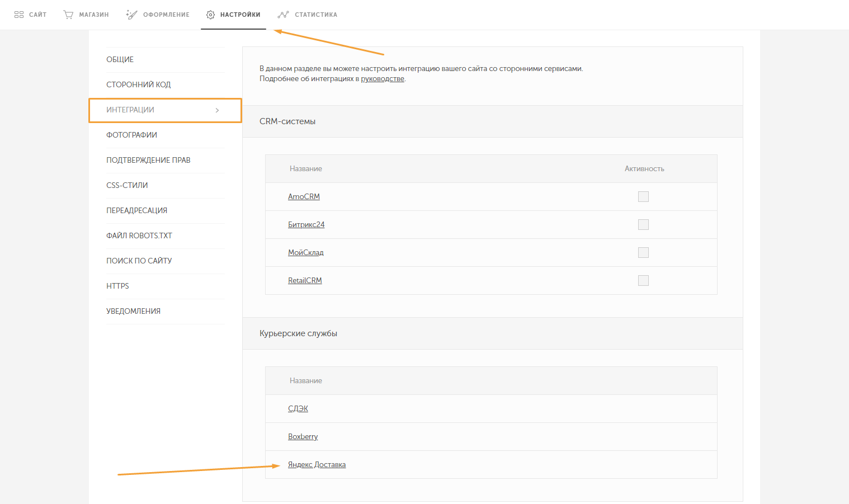Click the chevron arrow beside Интеграции
This screenshot has width=849, height=504.
(x=218, y=110)
